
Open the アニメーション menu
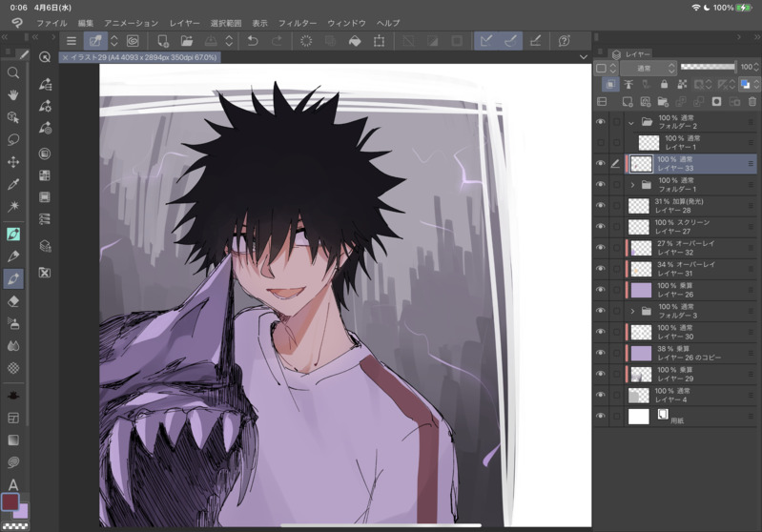coord(132,23)
